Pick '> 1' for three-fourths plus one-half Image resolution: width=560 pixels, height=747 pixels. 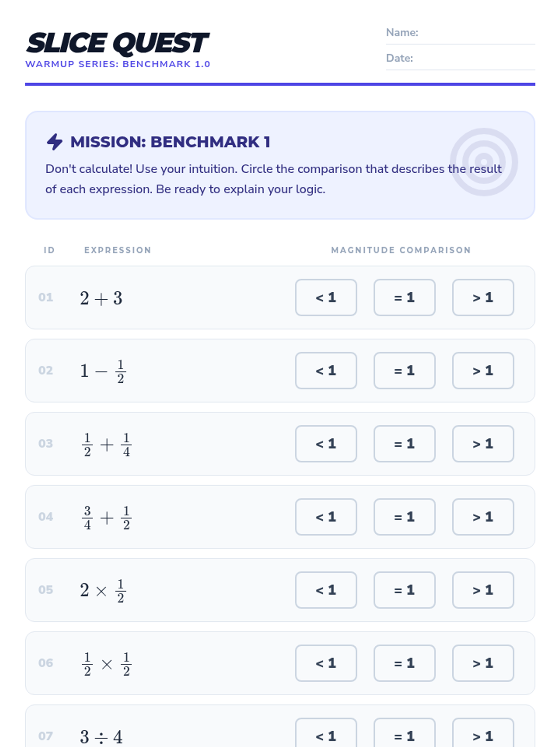tap(483, 517)
